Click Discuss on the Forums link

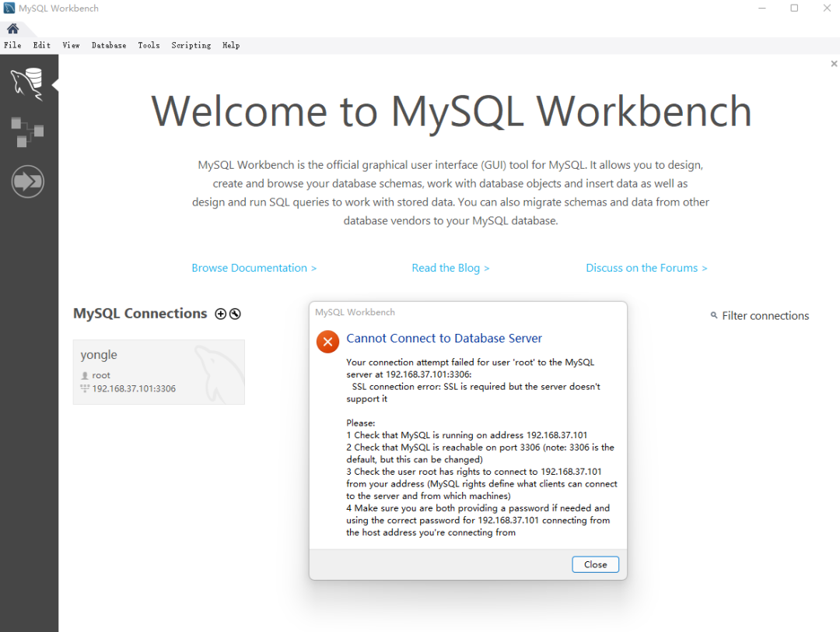coord(646,268)
